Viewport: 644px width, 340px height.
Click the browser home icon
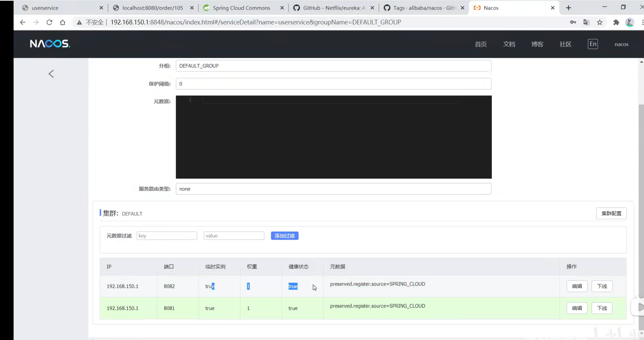pyautogui.click(x=62, y=22)
